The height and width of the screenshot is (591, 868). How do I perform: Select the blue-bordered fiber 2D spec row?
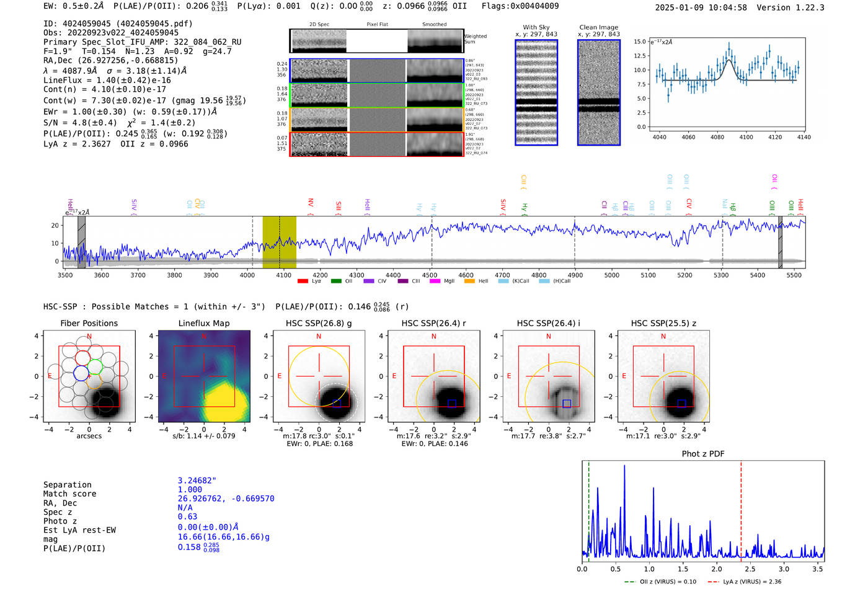pyautogui.click(x=377, y=71)
